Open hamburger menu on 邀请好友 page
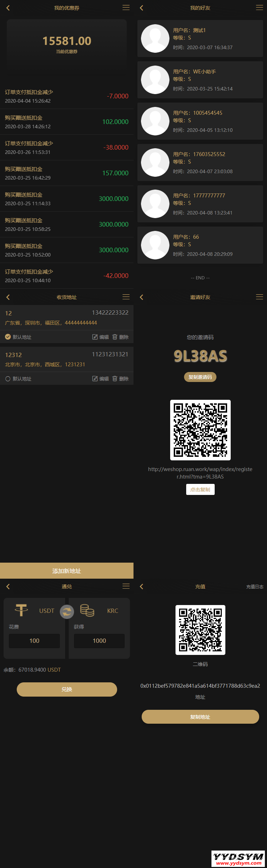267x868 pixels. tap(260, 297)
